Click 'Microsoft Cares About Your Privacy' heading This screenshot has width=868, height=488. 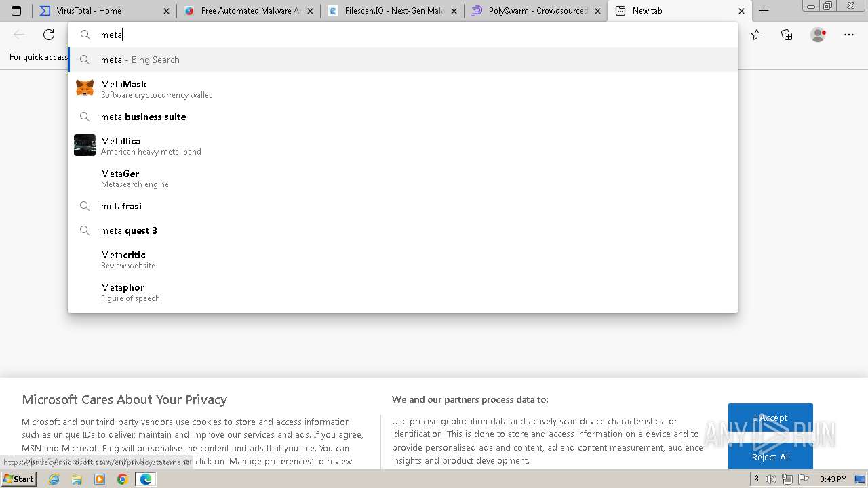coord(125,399)
